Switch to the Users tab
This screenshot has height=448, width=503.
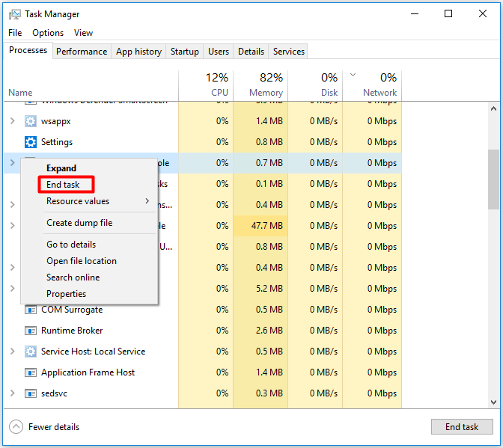click(219, 52)
